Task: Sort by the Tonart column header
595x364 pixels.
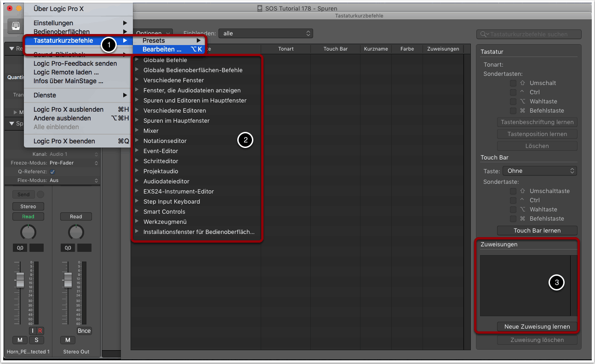Action: click(286, 49)
